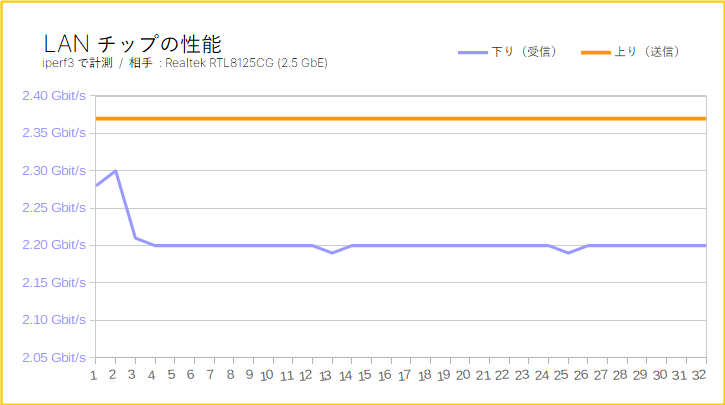The width and height of the screenshot is (725, 405).
Task: Click the subtitle mentioning Realtek RTL8125CG
Action: tap(184, 63)
